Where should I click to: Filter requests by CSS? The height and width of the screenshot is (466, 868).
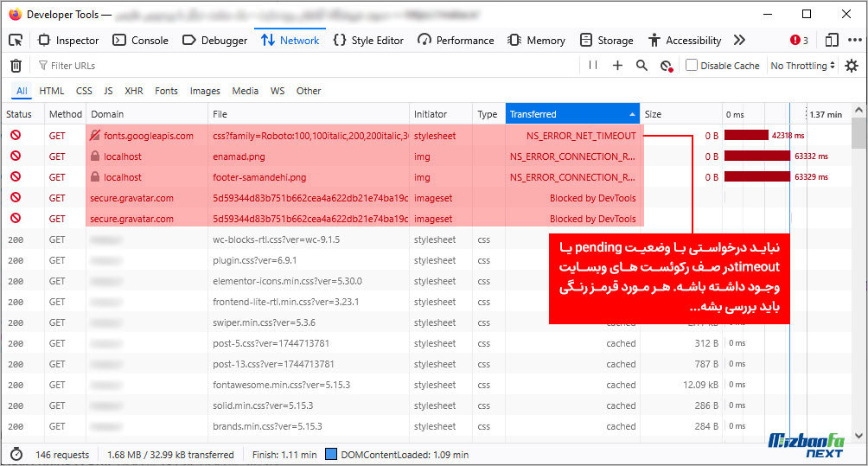click(84, 91)
